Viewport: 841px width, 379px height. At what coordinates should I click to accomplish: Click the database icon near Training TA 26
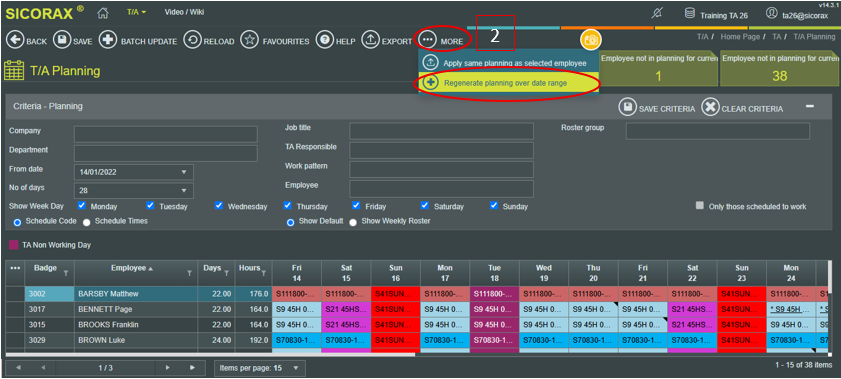pos(690,13)
